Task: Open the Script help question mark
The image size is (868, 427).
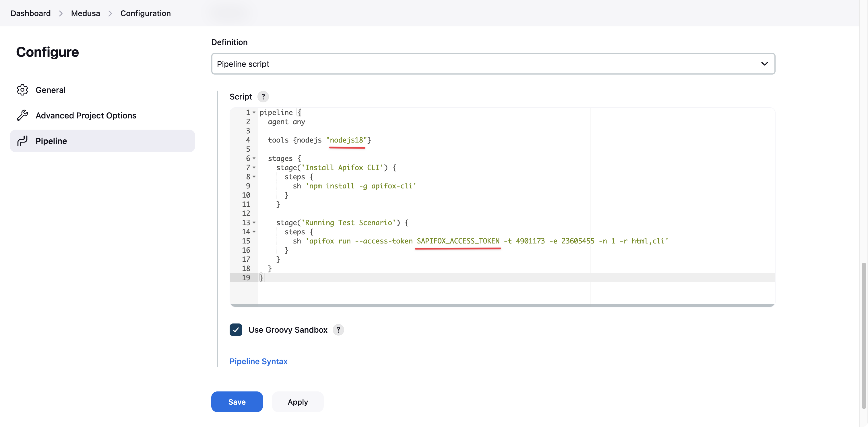Action: click(x=263, y=97)
